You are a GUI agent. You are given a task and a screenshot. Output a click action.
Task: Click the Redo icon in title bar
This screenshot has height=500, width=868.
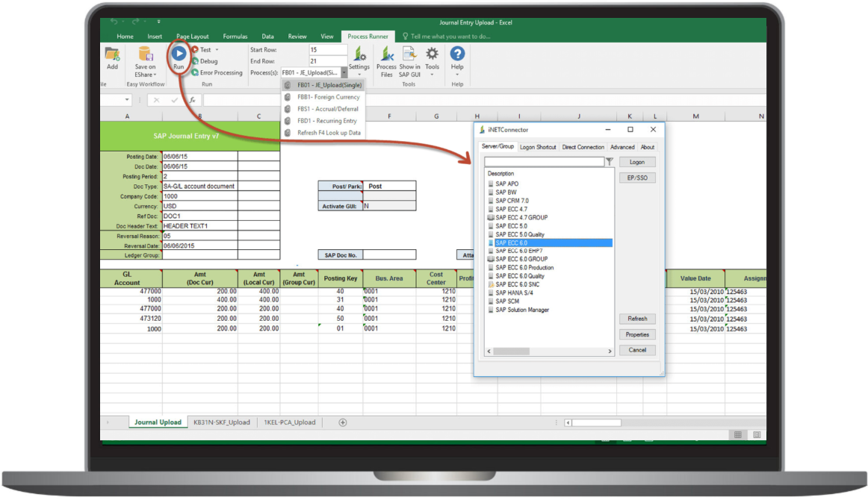136,22
